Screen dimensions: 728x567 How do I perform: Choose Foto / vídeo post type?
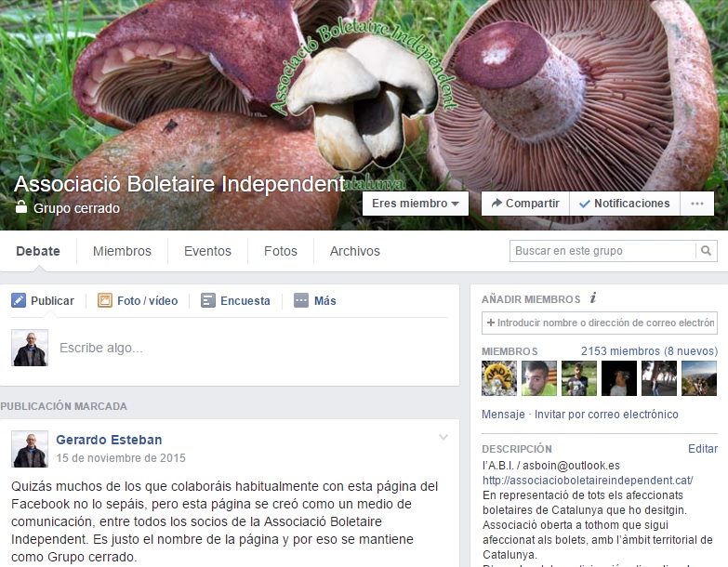[138, 300]
